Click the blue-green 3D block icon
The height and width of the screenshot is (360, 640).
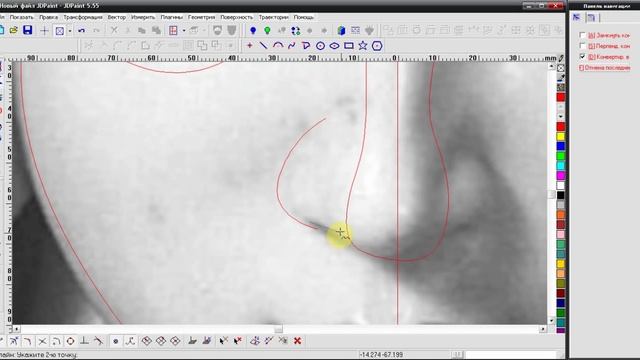click(341, 31)
